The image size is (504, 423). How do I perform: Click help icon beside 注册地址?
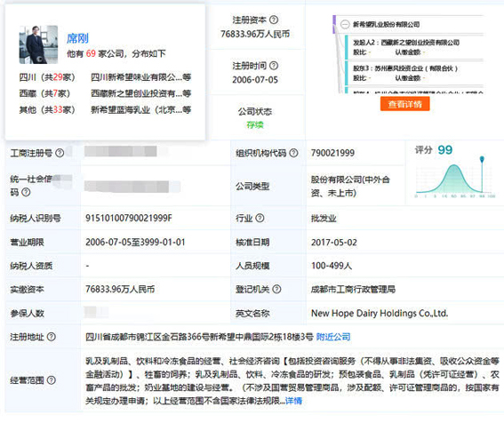point(52,337)
